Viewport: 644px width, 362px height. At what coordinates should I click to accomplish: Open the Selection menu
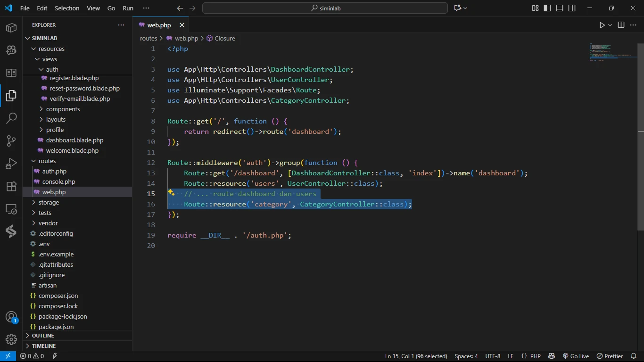click(67, 8)
